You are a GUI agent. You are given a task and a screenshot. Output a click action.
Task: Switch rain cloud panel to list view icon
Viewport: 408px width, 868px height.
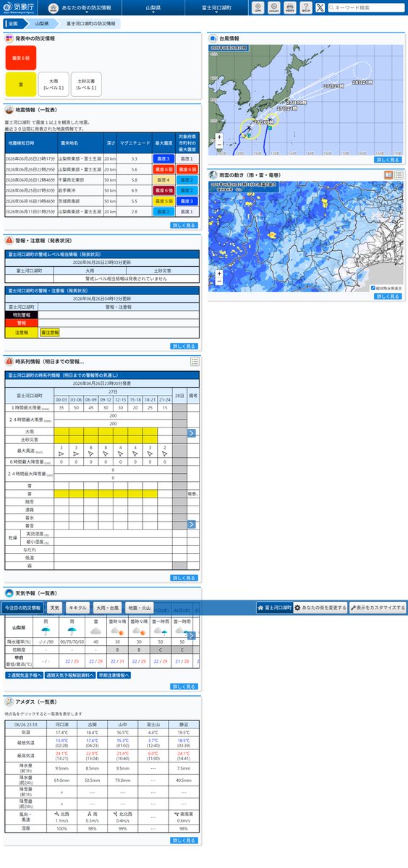pyautogui.click(x=399, y=175)
